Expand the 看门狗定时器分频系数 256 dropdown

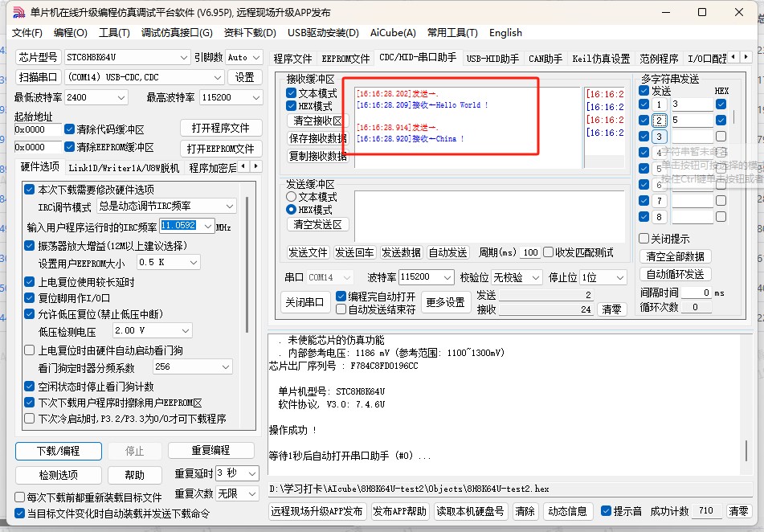226,366
